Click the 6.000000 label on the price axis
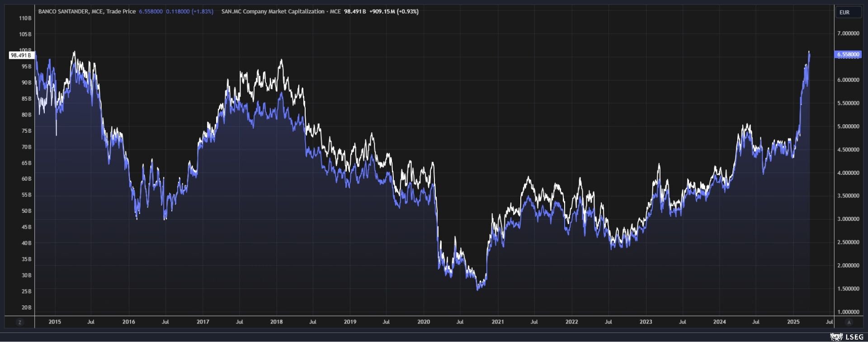 (x=848, y=80)
